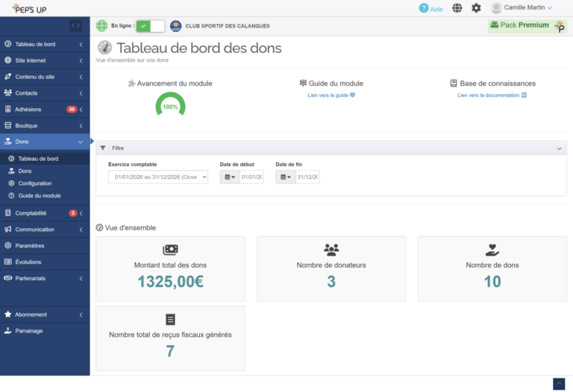This screenshot has width=573, height=392.
Task: Click the 100% module progress gauge
Action: [x=170, y=104]
